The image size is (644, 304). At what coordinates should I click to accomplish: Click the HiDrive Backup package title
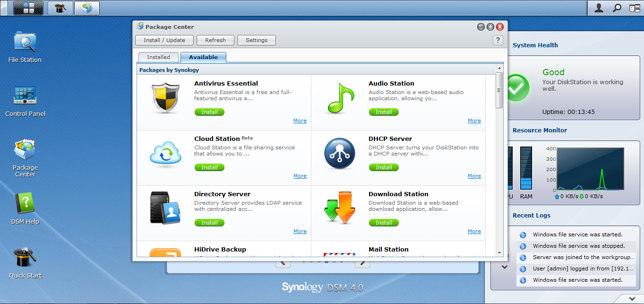point(220,249)
